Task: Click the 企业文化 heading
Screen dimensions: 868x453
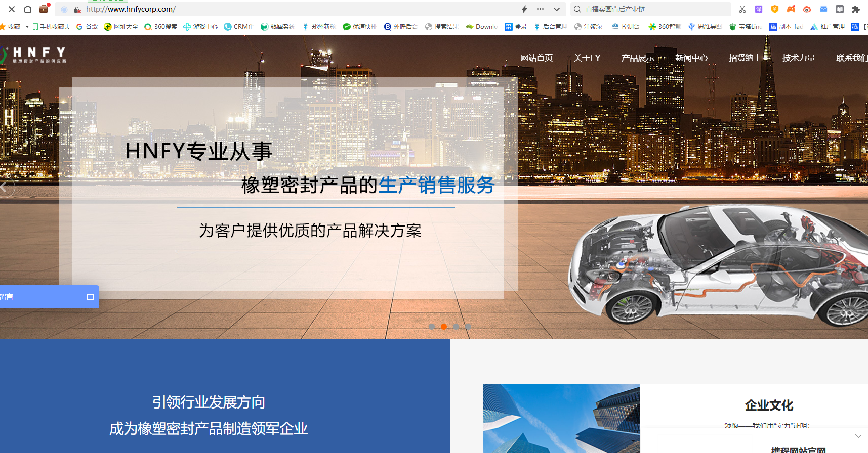Action: 769,405
